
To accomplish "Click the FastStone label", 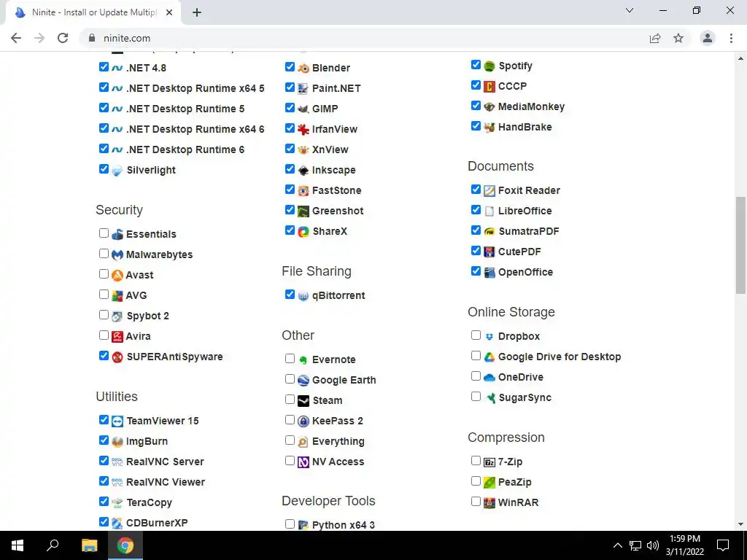I will (336, 190).
